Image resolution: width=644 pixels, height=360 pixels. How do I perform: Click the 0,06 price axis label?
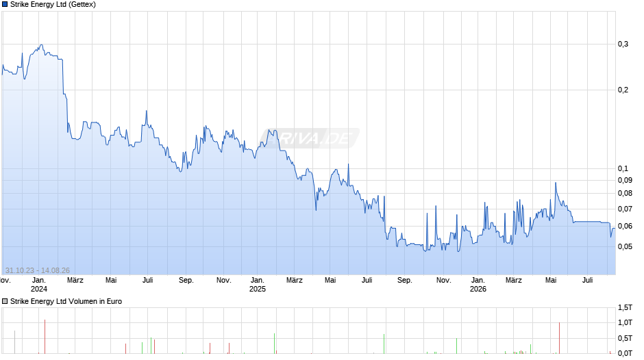pyautogui.click(x=625, y=226)
